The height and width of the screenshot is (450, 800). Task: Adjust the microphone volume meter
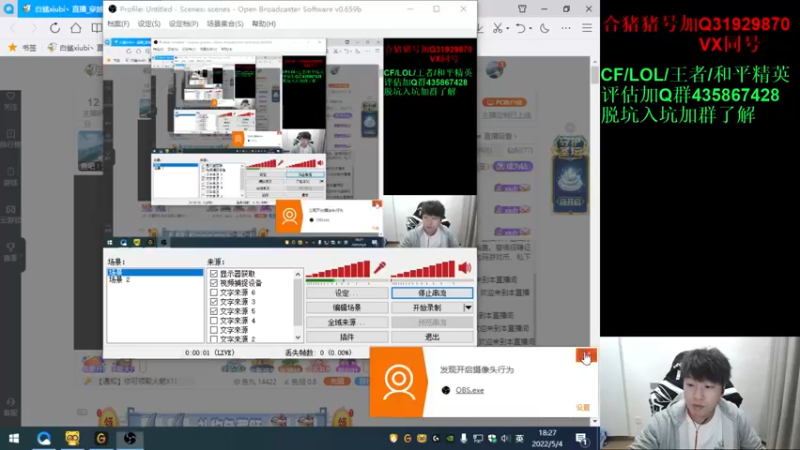point(338,269)
